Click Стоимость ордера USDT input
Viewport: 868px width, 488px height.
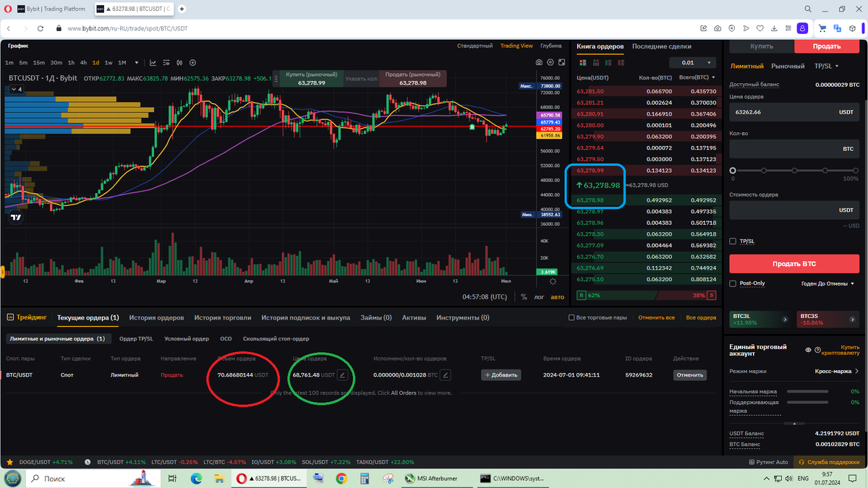point(794,210)
